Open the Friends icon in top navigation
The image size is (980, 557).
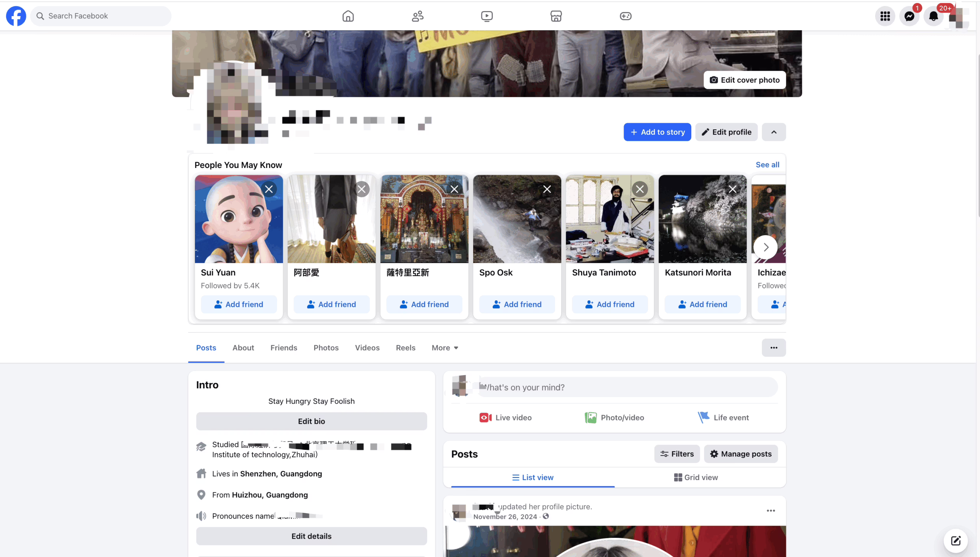[x=417, y=16]
